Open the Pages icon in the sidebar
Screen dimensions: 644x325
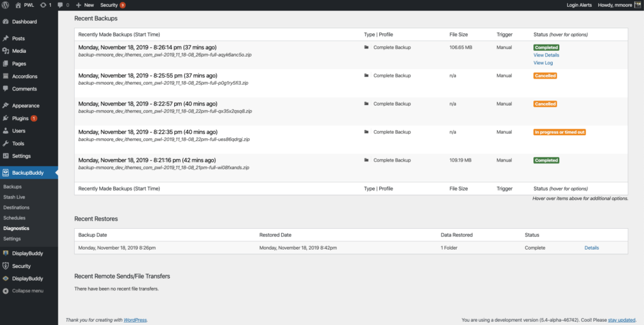(x=6, y=63)
